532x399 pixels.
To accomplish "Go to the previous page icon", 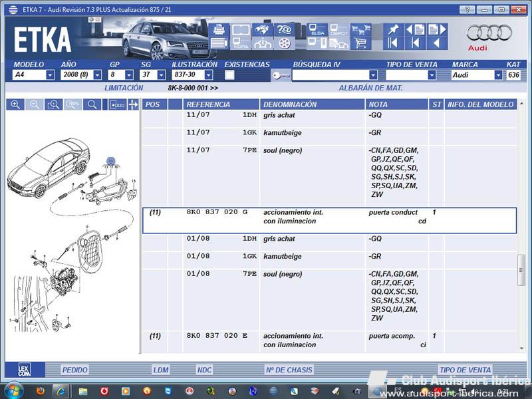I will 415,30.
